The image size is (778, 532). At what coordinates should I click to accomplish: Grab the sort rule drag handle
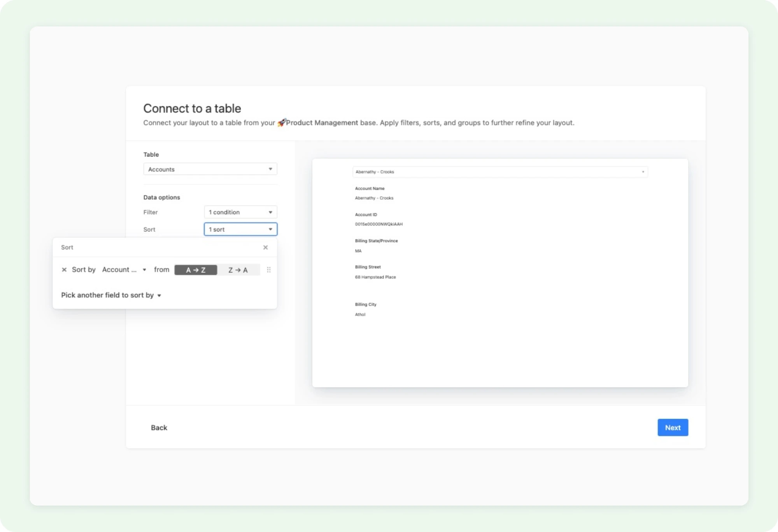tap(269, 269)
